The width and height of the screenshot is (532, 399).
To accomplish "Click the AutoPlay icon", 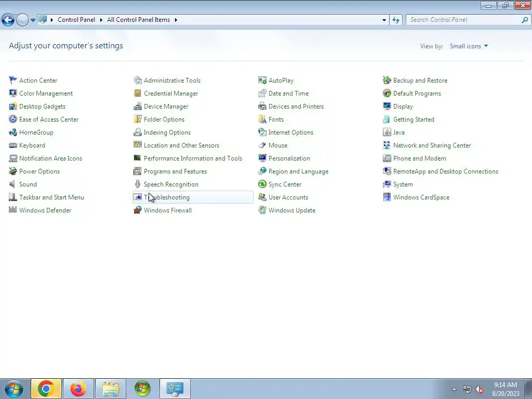I will point(262,80).
